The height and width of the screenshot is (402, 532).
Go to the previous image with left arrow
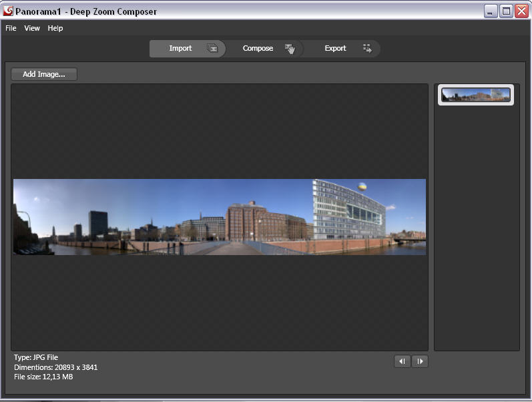(402, 361)
